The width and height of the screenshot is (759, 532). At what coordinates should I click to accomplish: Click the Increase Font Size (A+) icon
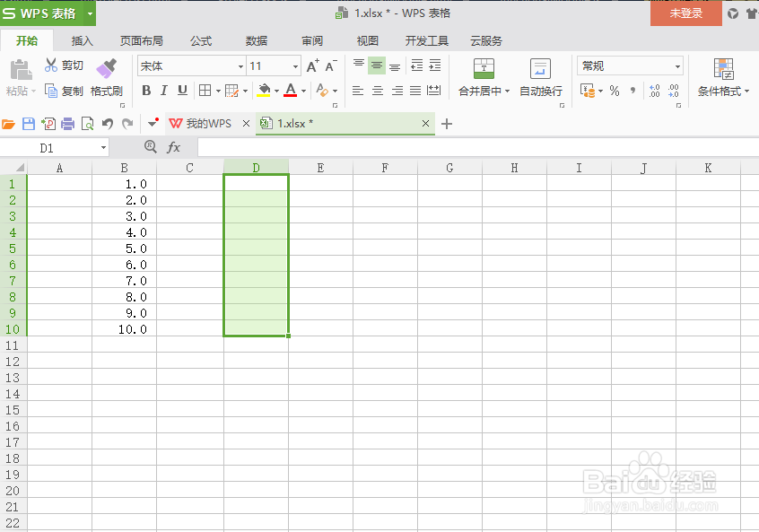pos(314,65)
